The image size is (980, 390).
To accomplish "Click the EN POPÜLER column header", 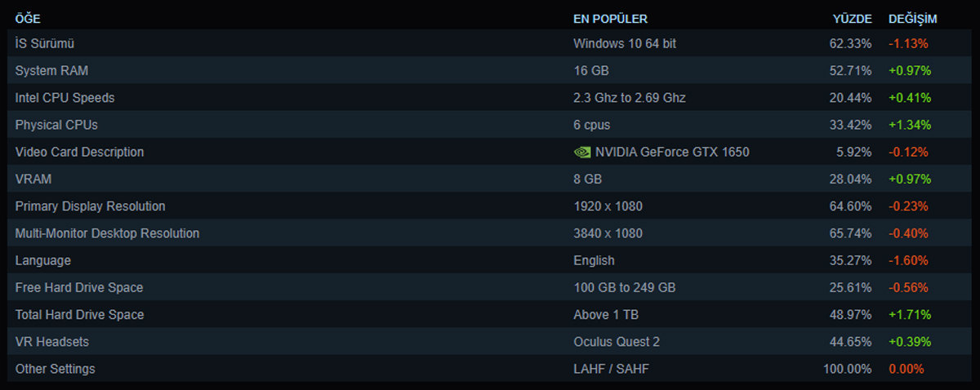I will [611, 19].
